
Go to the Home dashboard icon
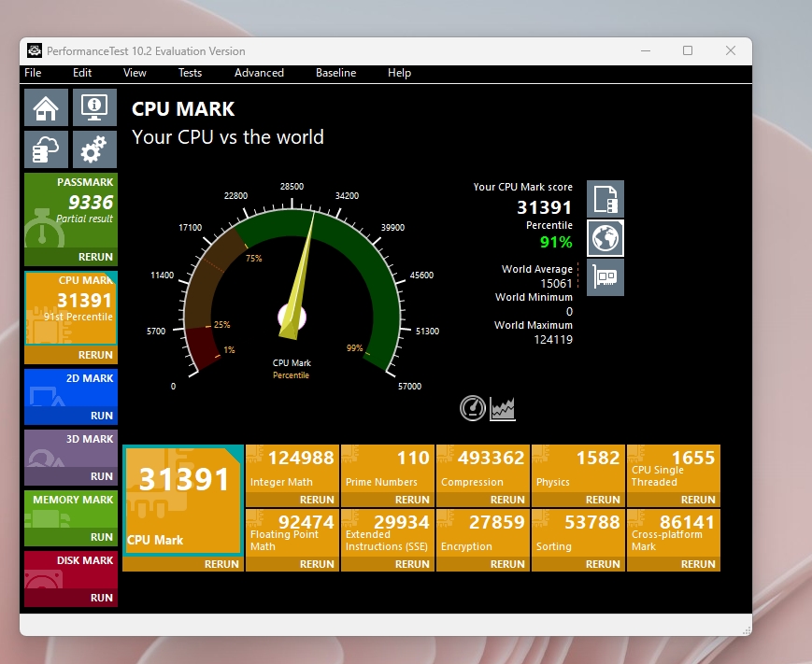(46, 107)
